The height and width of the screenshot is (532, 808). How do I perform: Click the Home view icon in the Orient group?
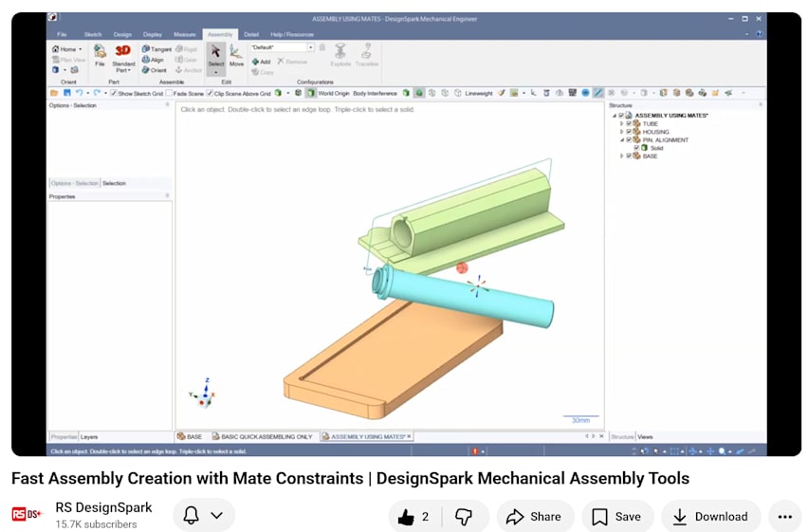pyautogui.click(x=56, y=49)
